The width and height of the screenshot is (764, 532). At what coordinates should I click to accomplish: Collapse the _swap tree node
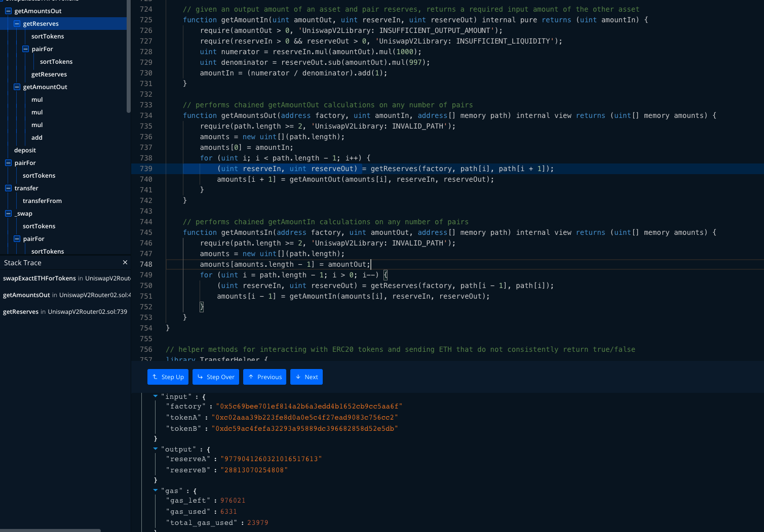click(8, 214)
